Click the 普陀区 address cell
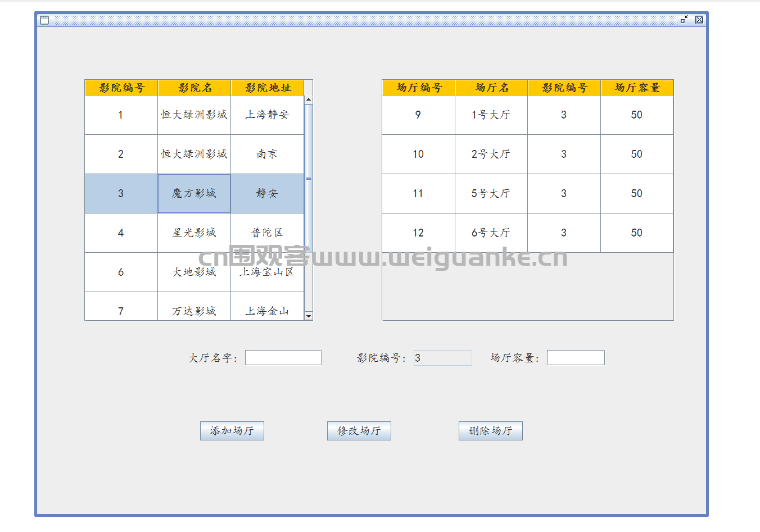 (268, 233)
